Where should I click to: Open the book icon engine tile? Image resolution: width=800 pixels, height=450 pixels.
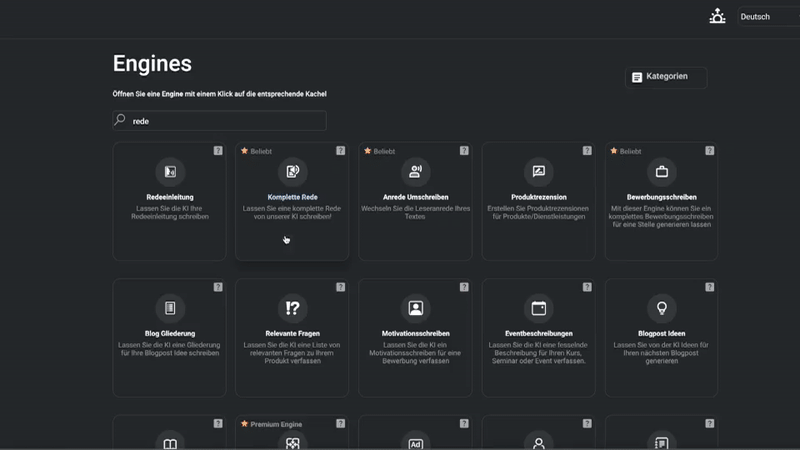click(x=170, y=442)
